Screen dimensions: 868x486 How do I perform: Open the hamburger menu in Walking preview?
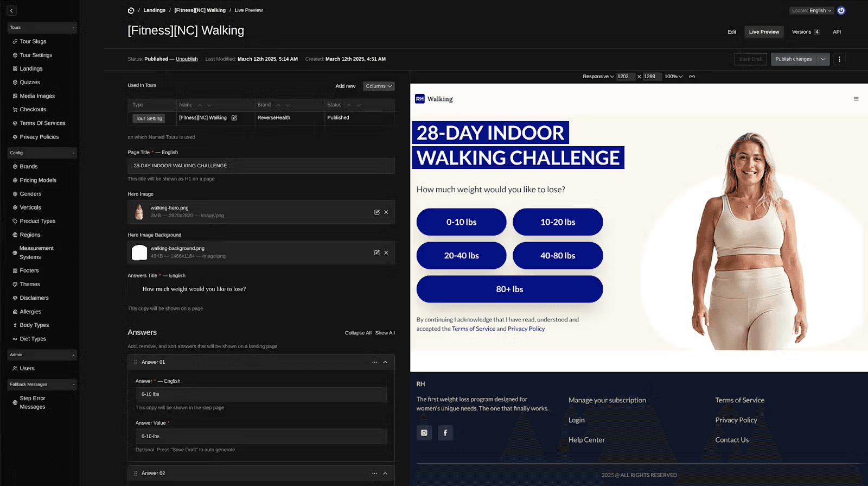click(856, 99)
